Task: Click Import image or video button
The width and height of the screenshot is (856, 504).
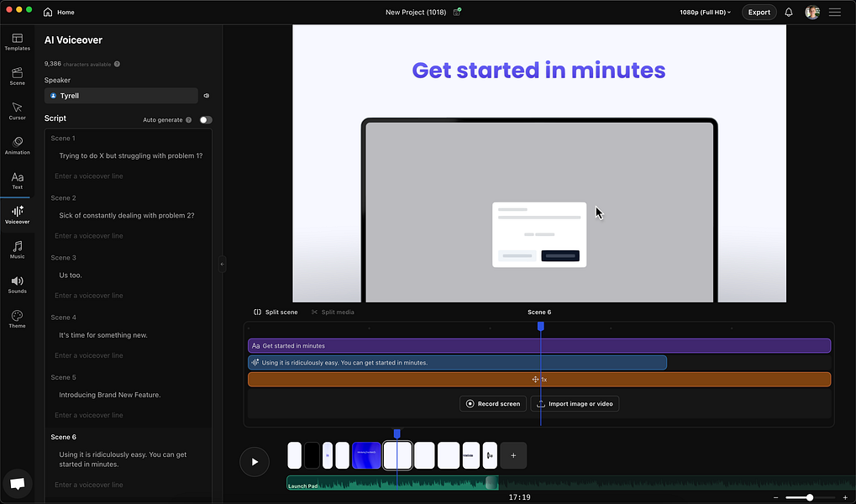Action: coord(575,403)
